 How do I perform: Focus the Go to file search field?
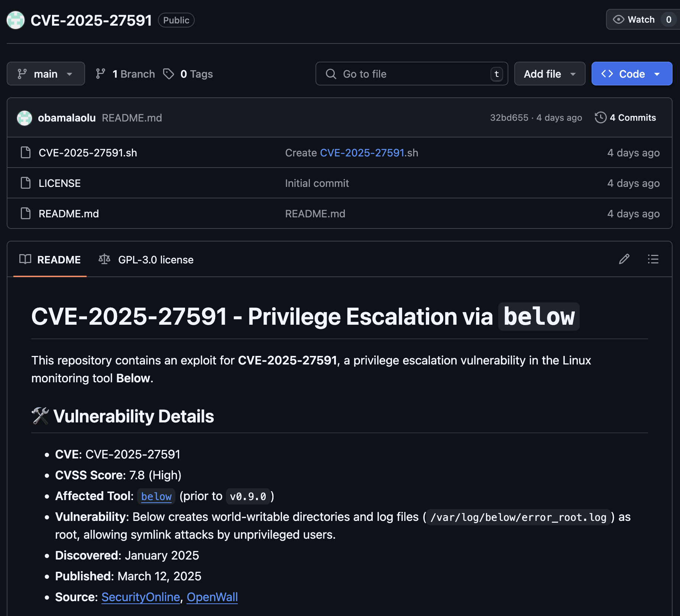point(412,74)
